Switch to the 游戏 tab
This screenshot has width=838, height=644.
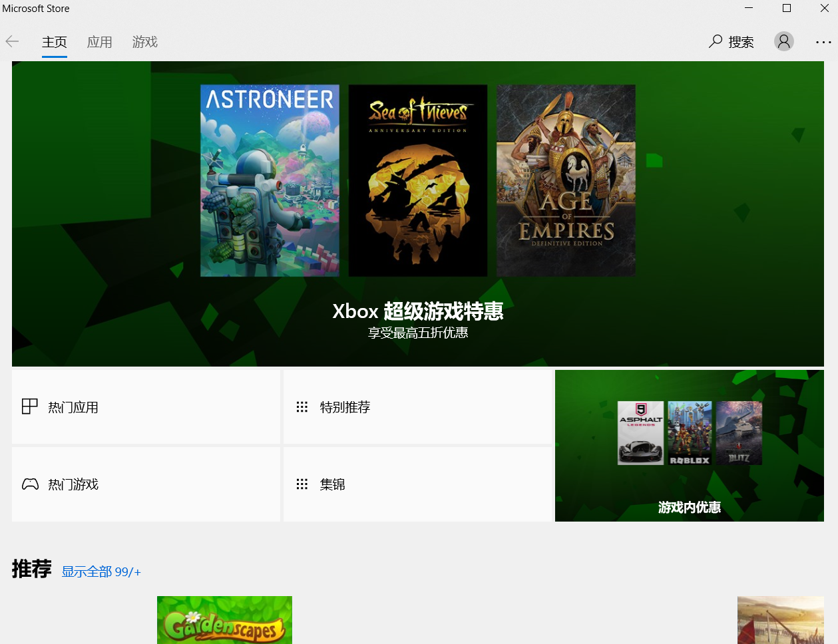tap(145, 42)
